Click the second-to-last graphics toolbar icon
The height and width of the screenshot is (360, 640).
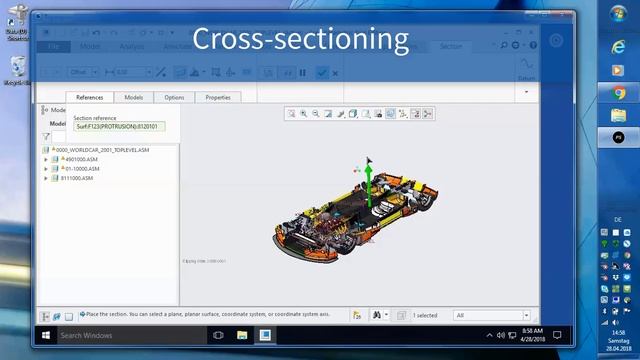(416, 114)
